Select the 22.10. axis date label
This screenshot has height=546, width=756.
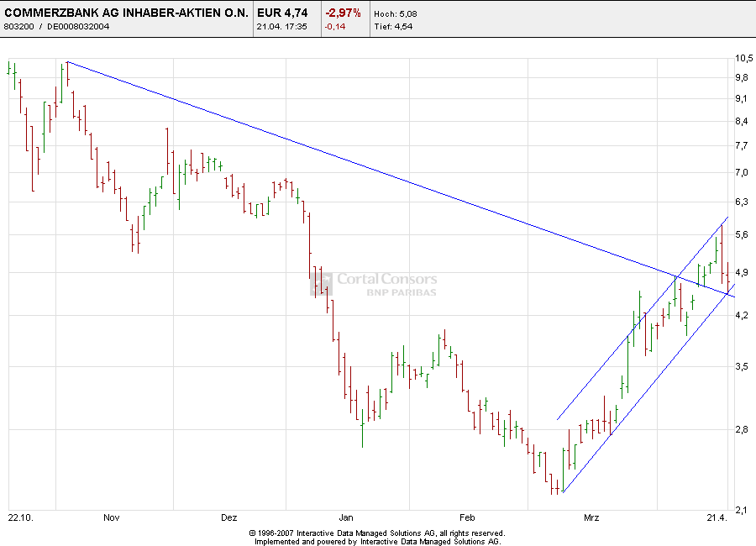click(x=19, y=518)
